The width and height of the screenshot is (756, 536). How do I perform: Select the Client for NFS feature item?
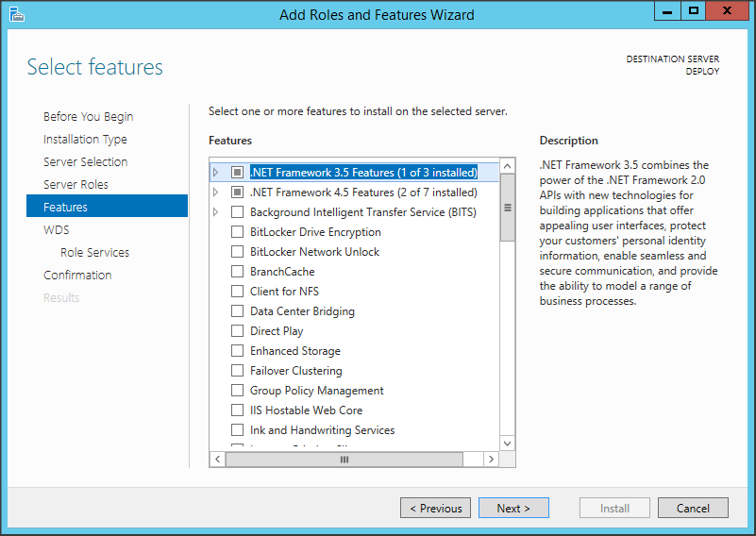point(282,292)
